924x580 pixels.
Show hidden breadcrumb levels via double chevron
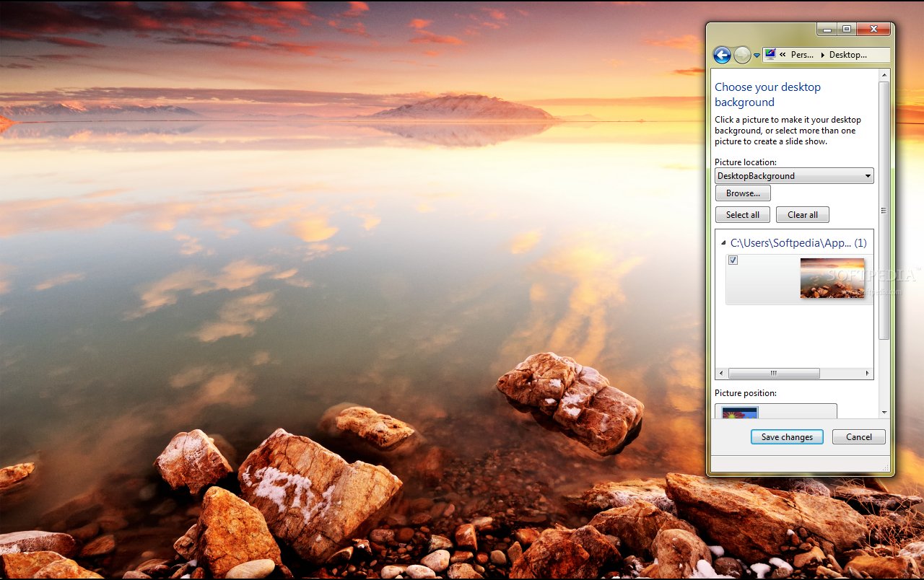[x=783, y=55]
